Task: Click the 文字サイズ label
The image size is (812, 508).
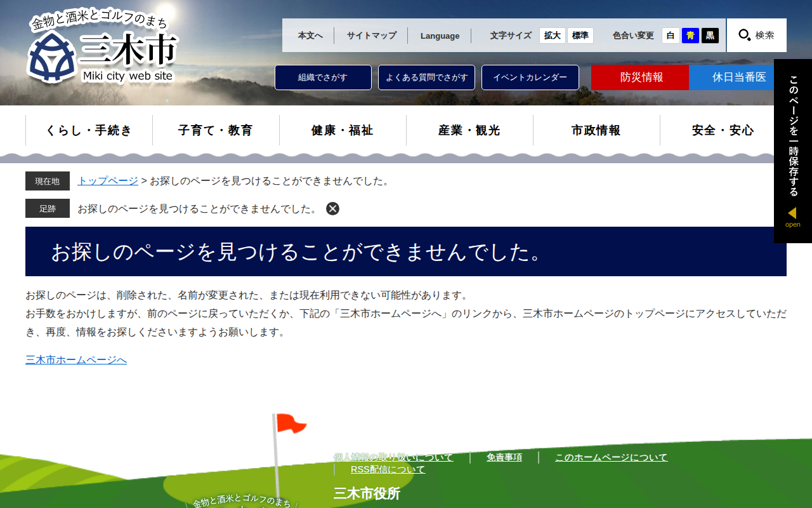Action: (511, 36)
